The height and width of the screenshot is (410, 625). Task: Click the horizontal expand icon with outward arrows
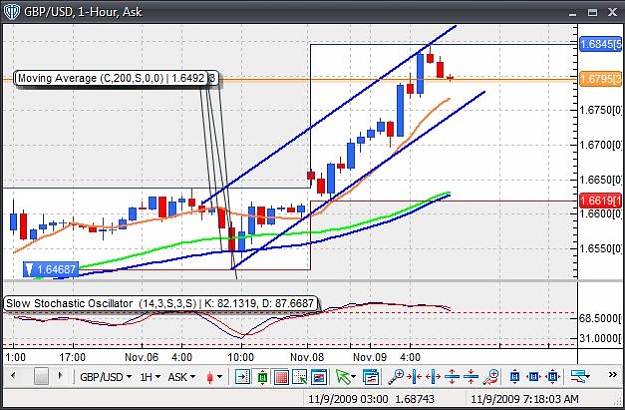tap(433, 377)
